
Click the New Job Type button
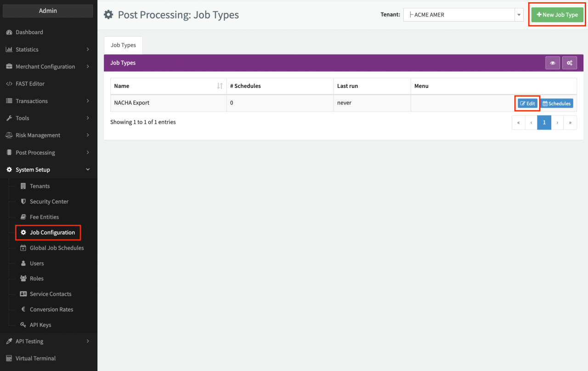coord(557,15)
